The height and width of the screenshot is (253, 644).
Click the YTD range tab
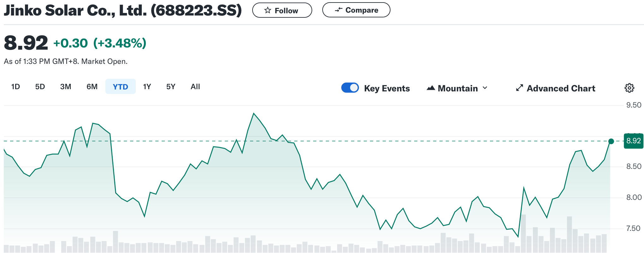coord(120,87)
